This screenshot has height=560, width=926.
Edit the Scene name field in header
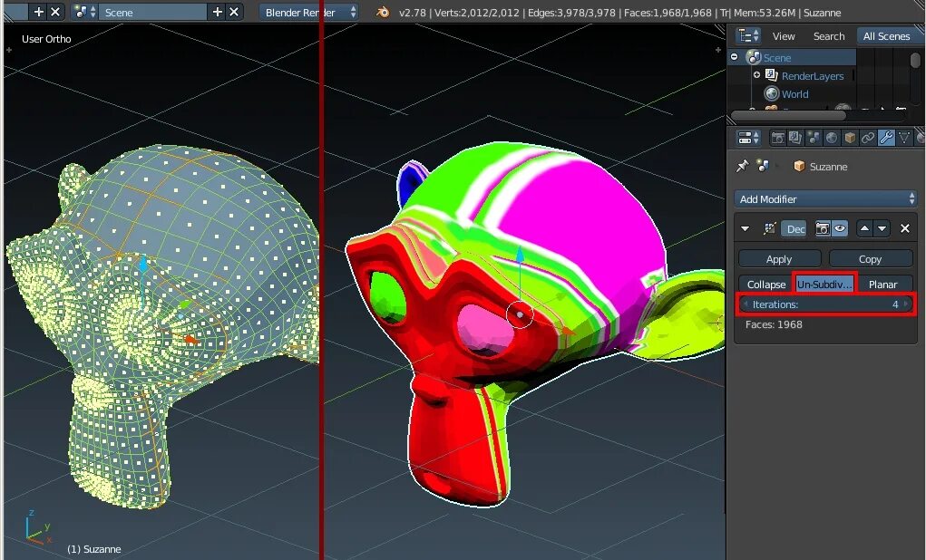click(153, 13)
